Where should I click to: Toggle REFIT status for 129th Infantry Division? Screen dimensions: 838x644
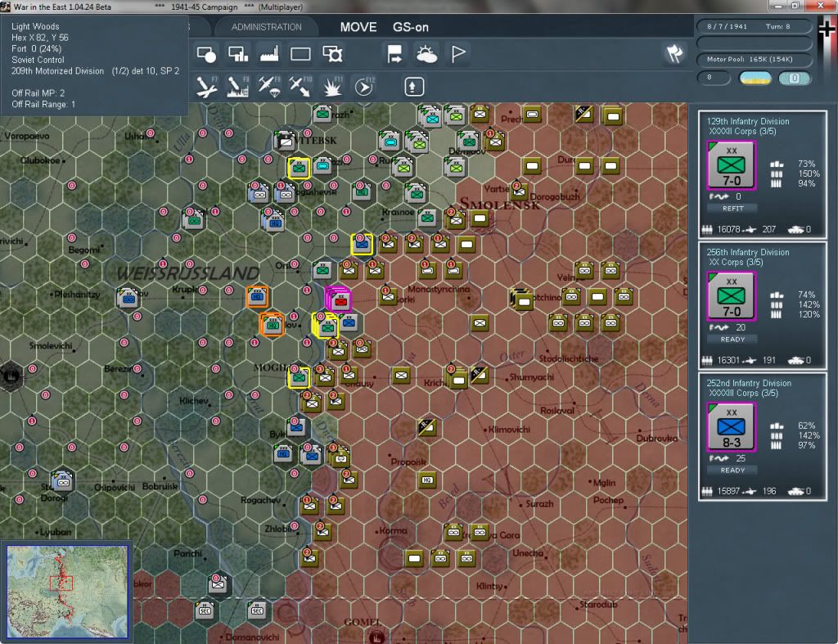pyautogui.click(x=732, y=209)
